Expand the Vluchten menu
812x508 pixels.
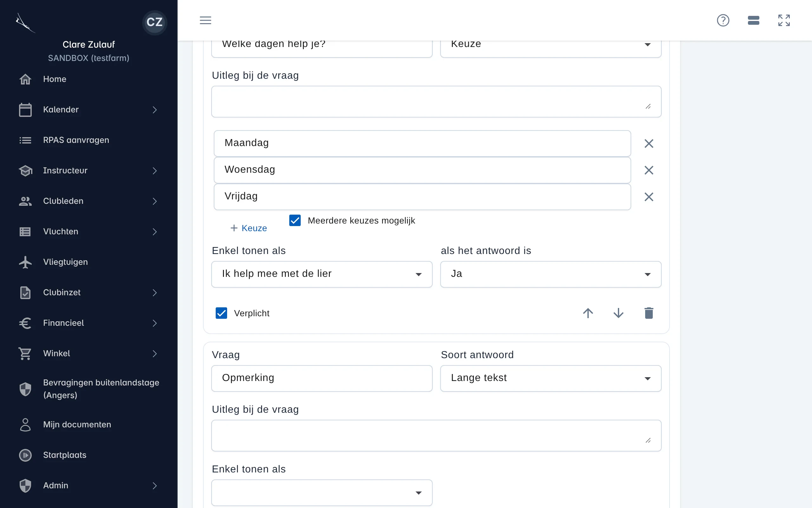[88, 231]
